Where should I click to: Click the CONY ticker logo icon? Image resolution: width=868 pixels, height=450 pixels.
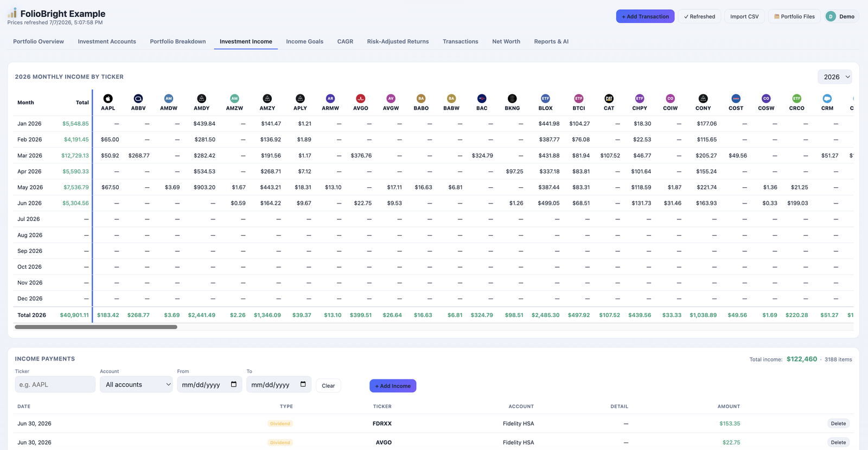tap(703, 98)
